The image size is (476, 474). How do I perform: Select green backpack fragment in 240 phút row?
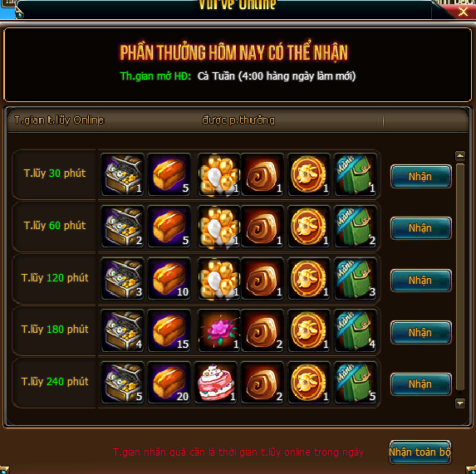(x=356, y=383)
